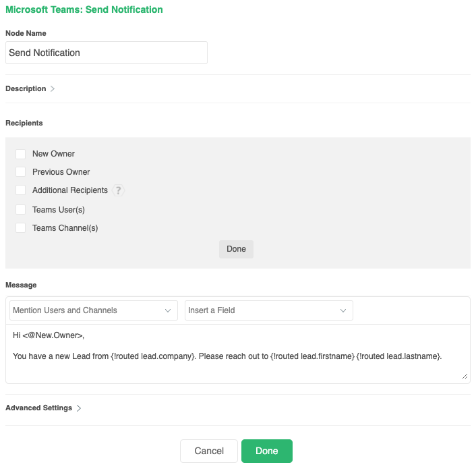This screenshot has height=469, width=476.
Task: Click the Microsoft Teams: Send Notification heading
Action: [x=84, y=9]
